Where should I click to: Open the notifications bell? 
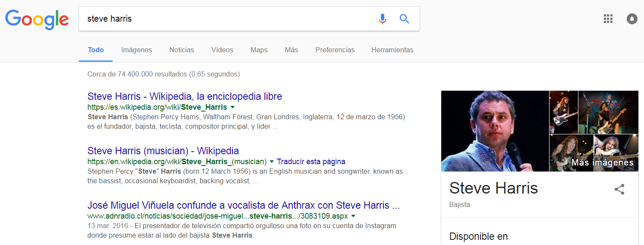(x=632, y=19)
